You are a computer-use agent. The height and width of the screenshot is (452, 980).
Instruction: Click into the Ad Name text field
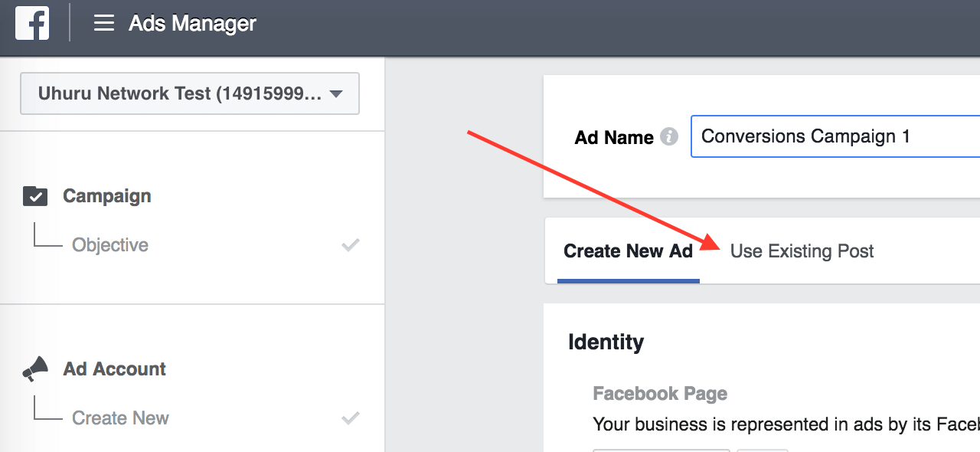[835, 136]
